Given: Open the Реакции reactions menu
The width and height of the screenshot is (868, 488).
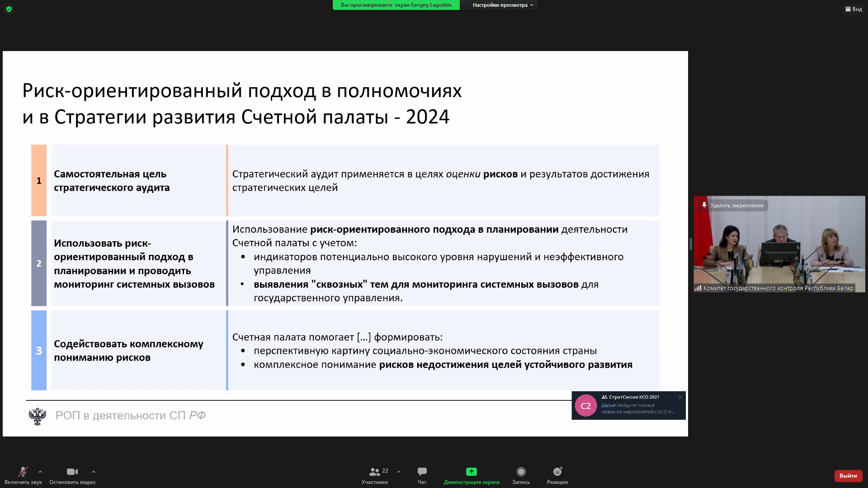Looking at the screenshot, I should pos(557,472).
